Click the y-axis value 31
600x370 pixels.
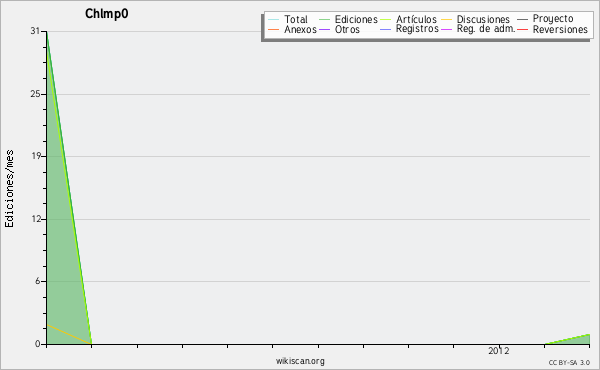click(x=35, y=31)
